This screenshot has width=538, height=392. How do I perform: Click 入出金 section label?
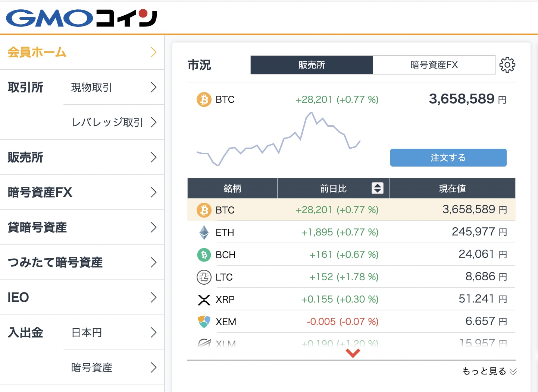pos(25,332)
